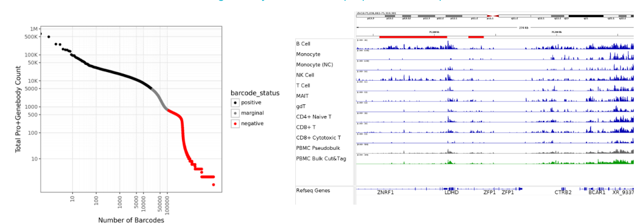
Task: Click the red centromere on chromosome ideogram
Action: pos(492,16)
